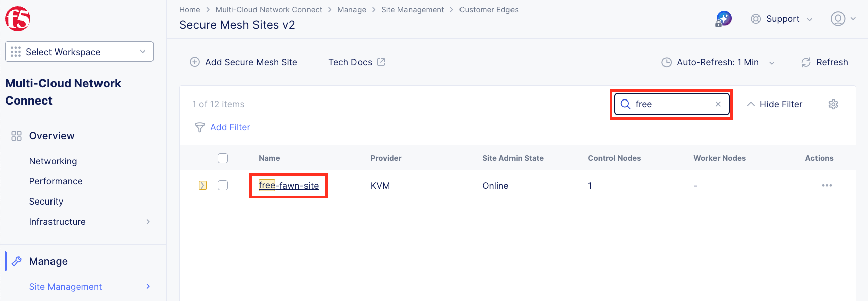
Task: Focus the search input containing 'free'
Action: (672, 104)
